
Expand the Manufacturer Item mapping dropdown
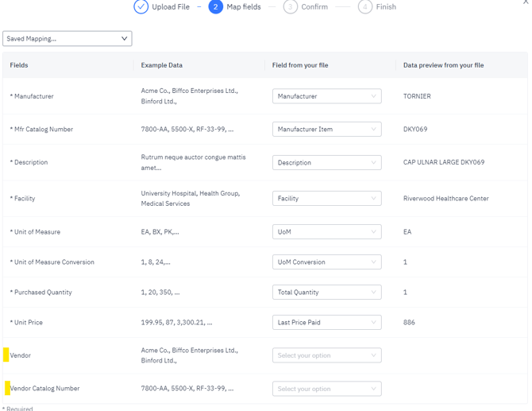[x=326, y=129]
